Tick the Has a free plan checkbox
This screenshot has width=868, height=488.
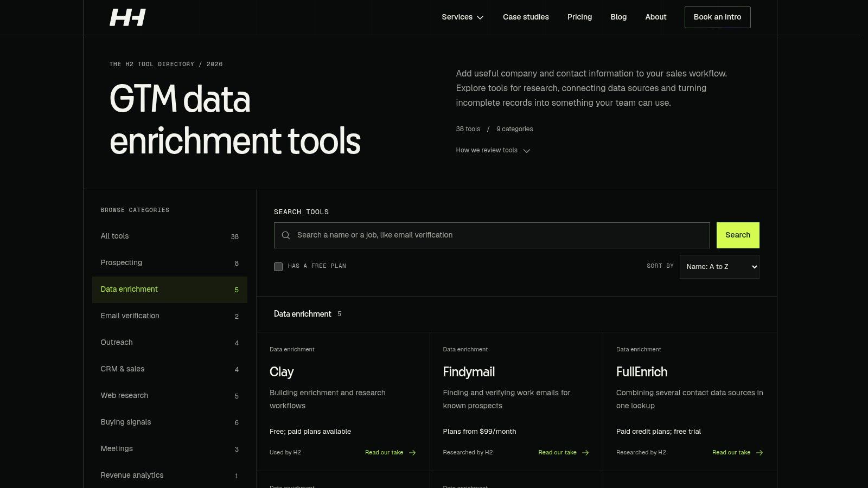click(x=278, y=266)
